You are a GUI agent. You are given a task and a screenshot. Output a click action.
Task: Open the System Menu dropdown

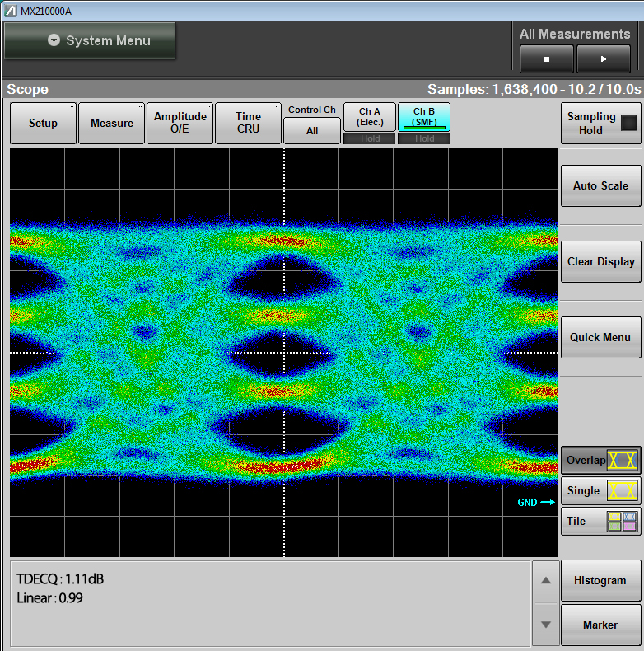[91, 40]
